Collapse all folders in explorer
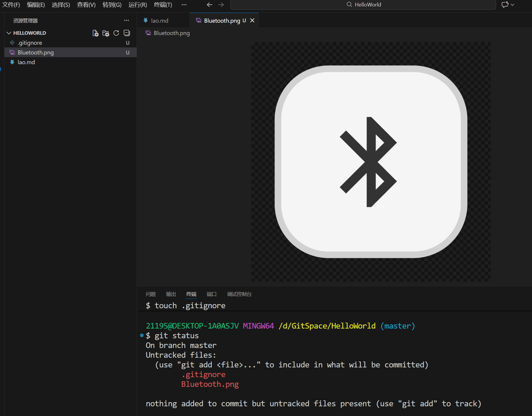 point(127,33)
